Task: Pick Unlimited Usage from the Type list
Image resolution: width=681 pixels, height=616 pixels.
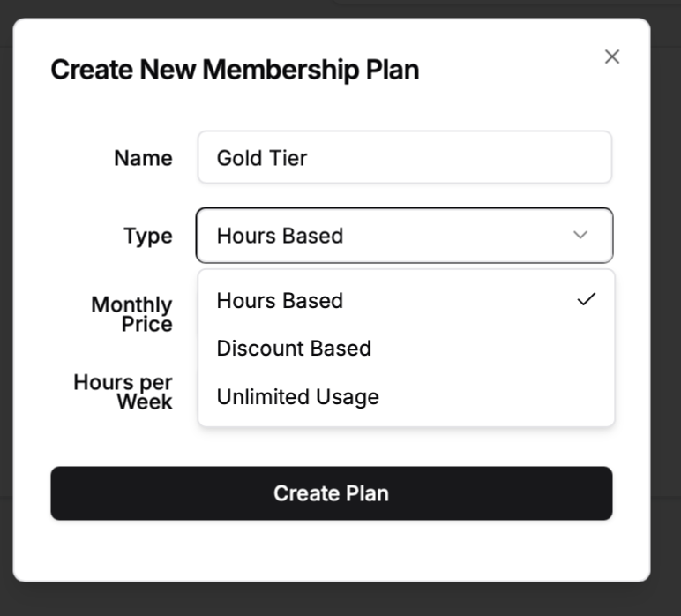Action: click(298, 397)
